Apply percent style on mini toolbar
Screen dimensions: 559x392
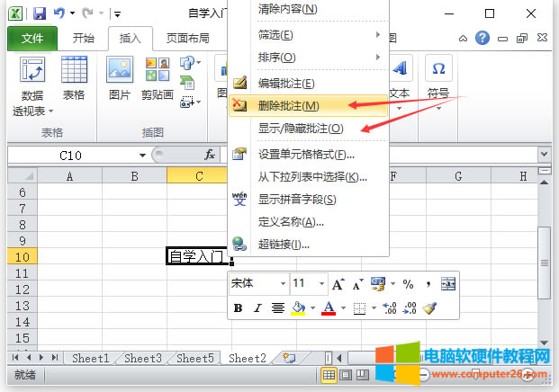(x=408, y=284)
